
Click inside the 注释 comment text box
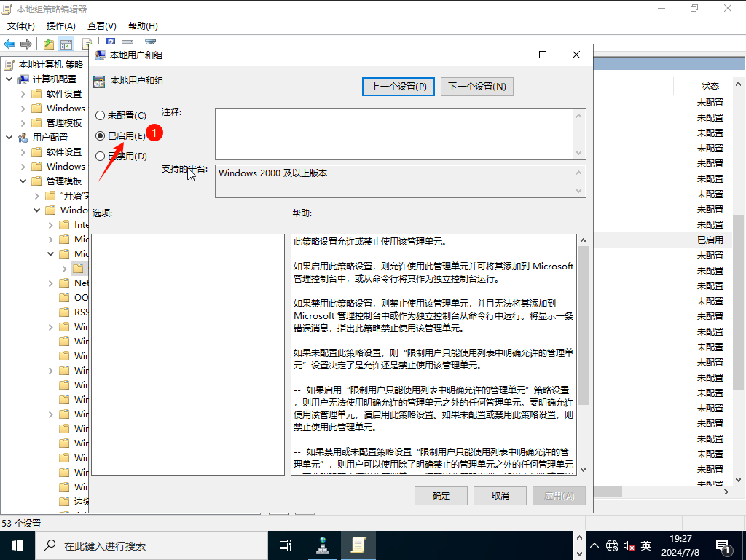(x=394, y=134)
